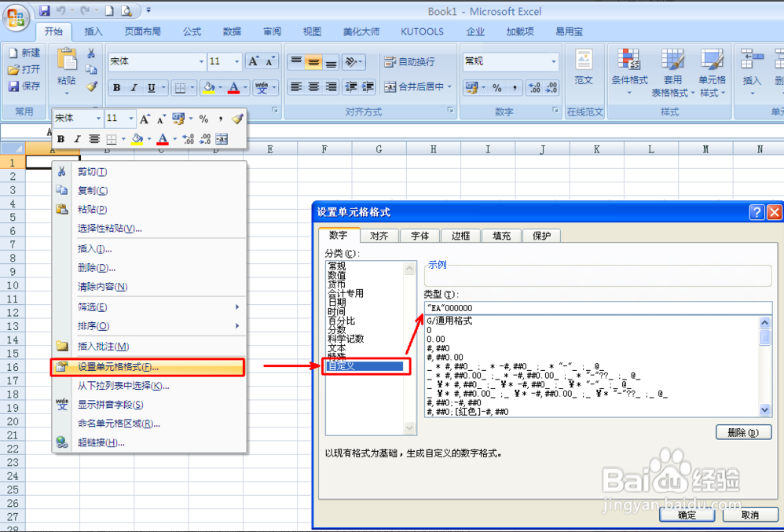Click 确定 to confirm the custom format
Screen dimensions: 784x532
(x=686, y=515)
